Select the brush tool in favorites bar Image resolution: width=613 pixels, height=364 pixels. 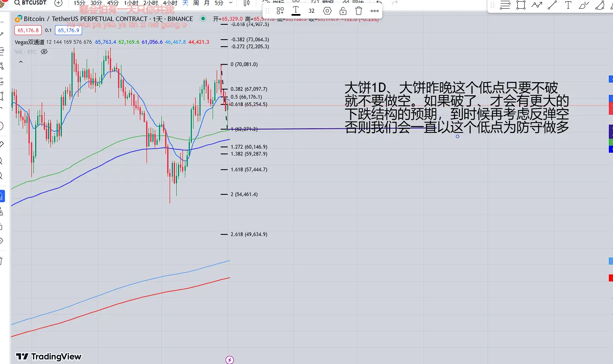[x=584, y=5]
